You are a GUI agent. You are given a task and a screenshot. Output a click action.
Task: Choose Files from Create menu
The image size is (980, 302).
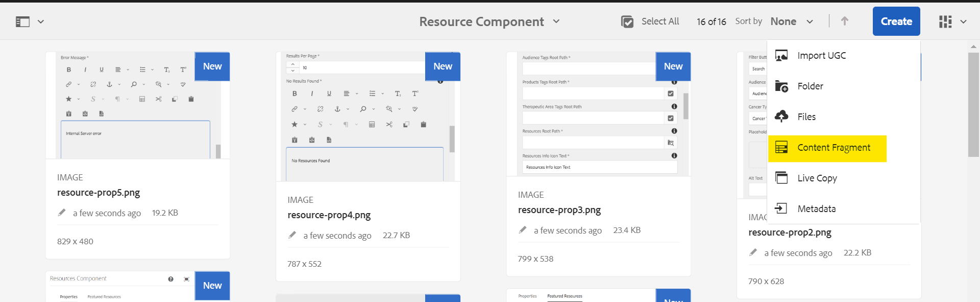click(844, 117)
